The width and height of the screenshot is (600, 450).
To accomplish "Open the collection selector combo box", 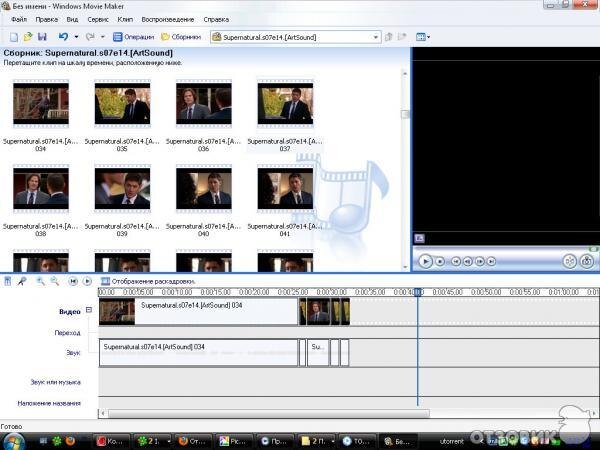I will pos(295,37).
